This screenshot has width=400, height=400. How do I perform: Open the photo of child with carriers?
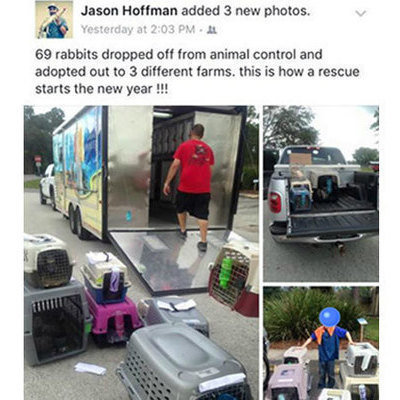click(321, 343)
